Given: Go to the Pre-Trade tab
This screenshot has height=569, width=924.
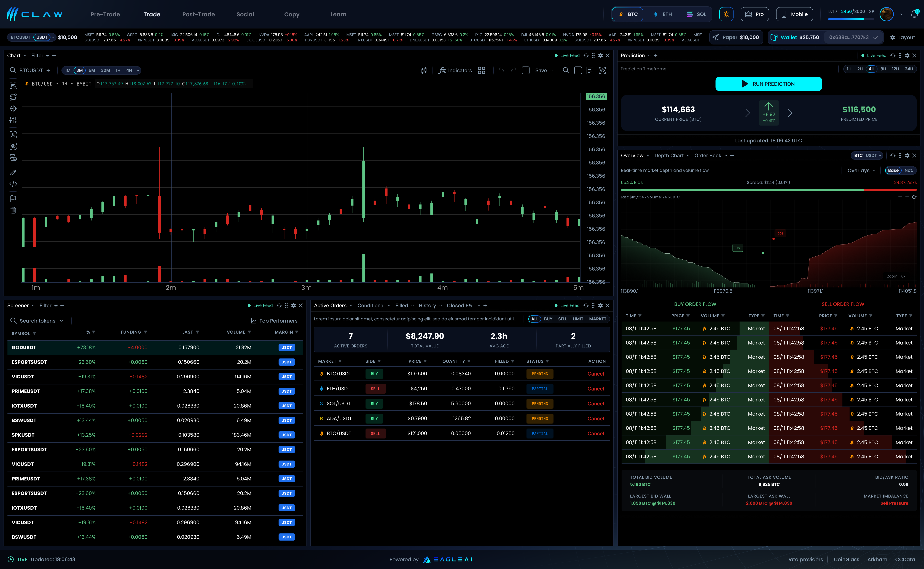Looking at the screenshot, I should (x=105, y=14).
